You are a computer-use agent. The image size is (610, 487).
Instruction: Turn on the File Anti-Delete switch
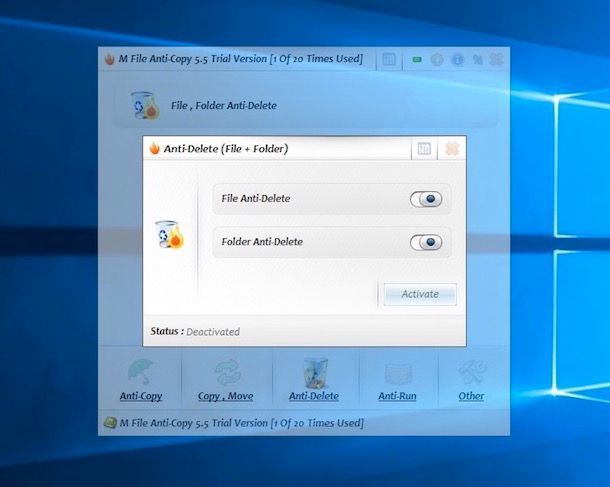click(x=426, y=199)
